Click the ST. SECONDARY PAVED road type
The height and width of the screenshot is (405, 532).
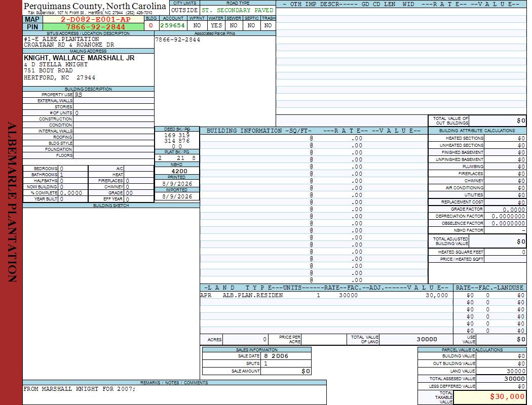pos(238,10)
